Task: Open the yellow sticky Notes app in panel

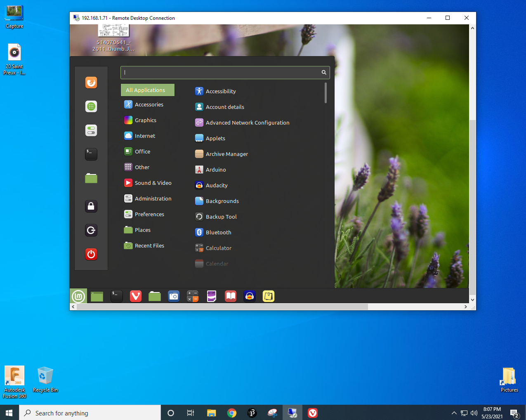Action: pos(269,296)
